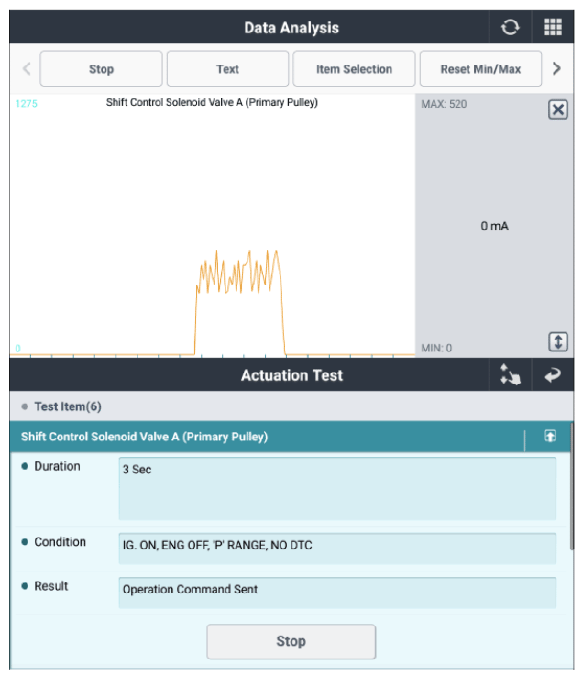584x679 pixels.
Task: Close the solenoid valve graph panel
Action: coord(558,110)
